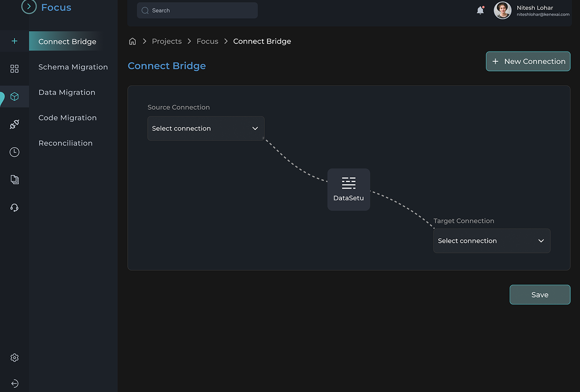Click the circled arrow next to the Focus logo
The width and height of the screenshot is (580, 392).
click(29, 6)
